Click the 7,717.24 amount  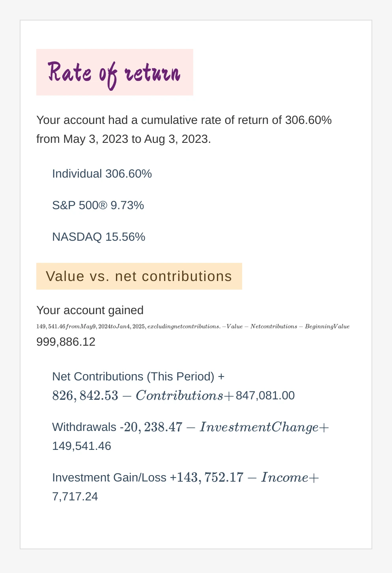point(75,496)
